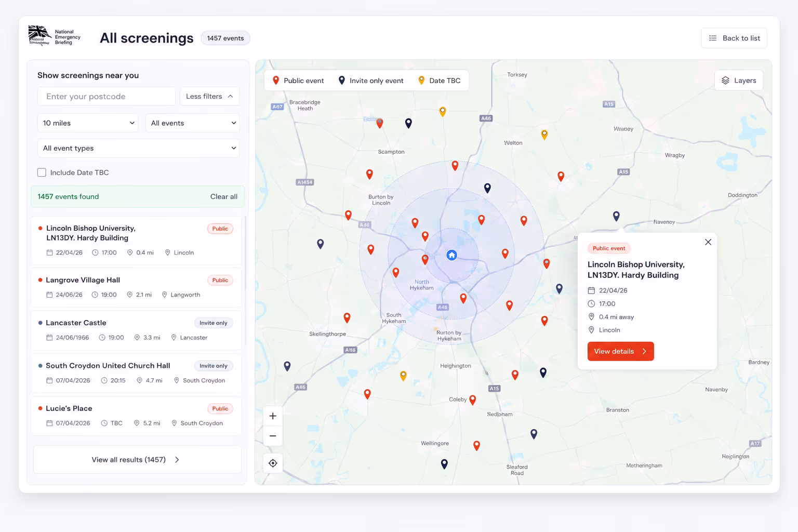This screenshot has width=798, height=532.
Task: Click the Back to list button
Action: (x=734, y=38)
